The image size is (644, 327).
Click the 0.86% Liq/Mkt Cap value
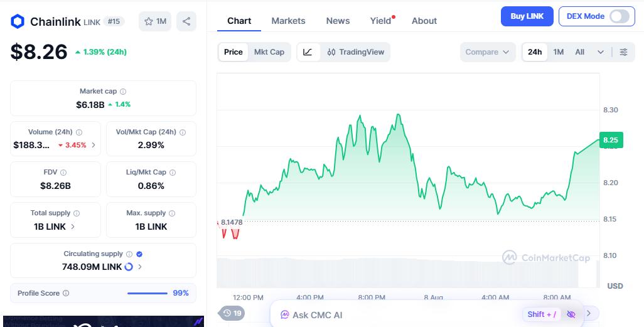coord(151,186)
